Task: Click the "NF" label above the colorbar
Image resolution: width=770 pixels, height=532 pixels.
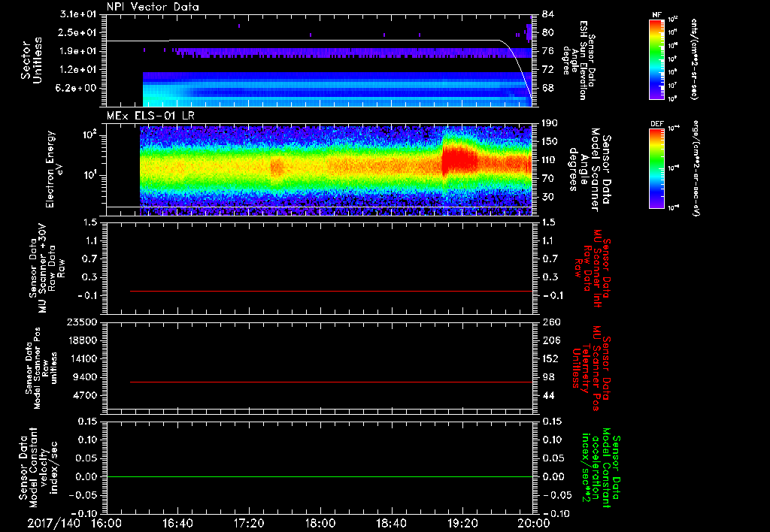Action: click(657, 15)
